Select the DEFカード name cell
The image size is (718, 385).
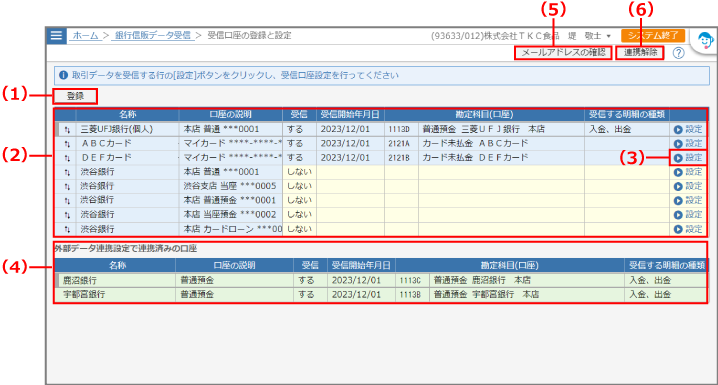click(x=127, y=158)
